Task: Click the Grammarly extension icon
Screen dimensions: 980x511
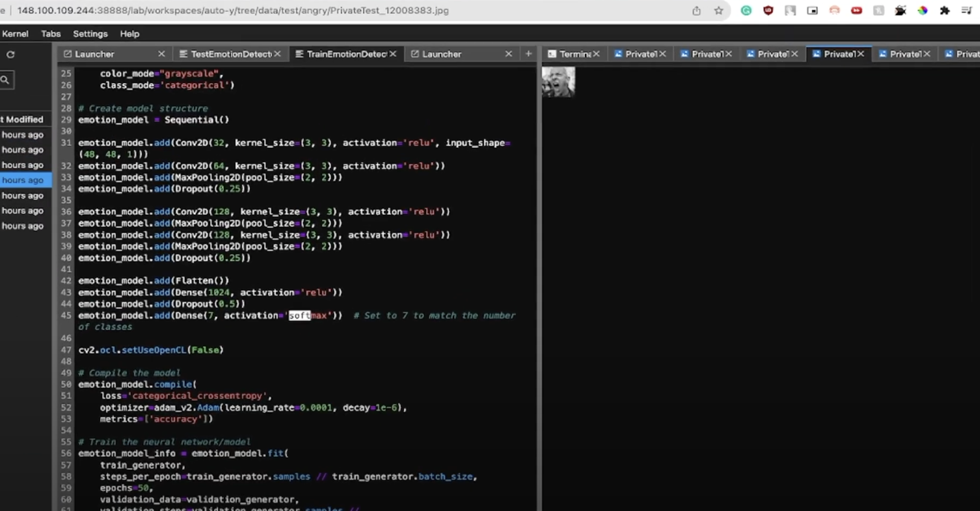Action: [746, 11]
